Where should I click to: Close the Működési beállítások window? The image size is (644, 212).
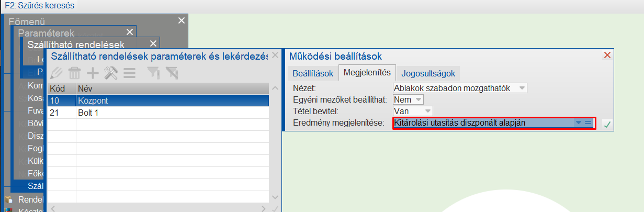607,55
